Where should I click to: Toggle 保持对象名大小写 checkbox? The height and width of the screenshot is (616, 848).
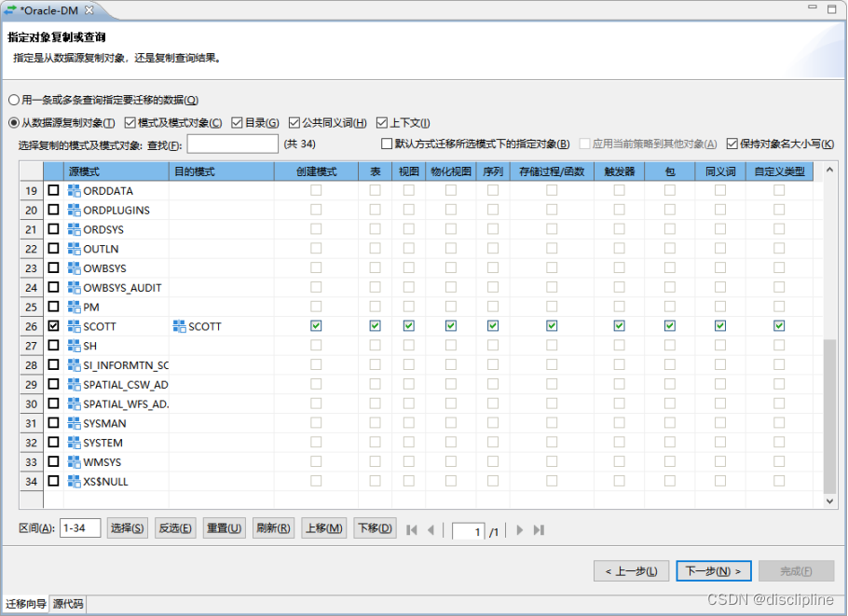[x=732, y=144]
